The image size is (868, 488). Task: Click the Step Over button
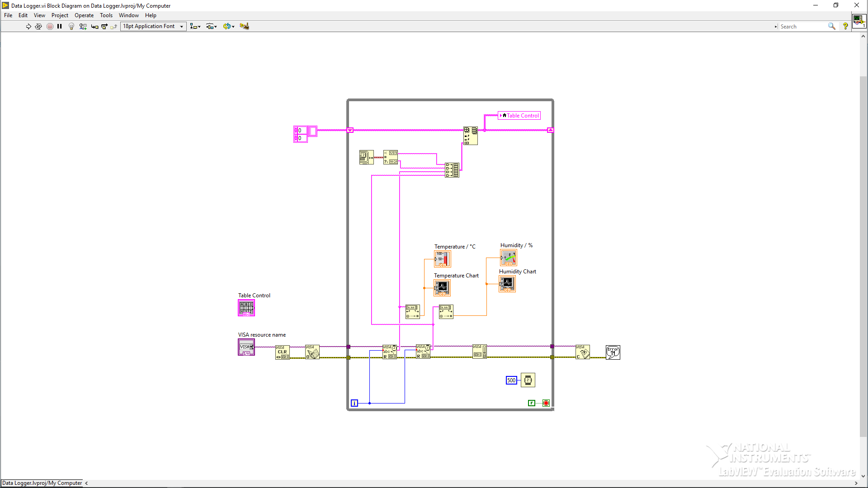[104, 26]
